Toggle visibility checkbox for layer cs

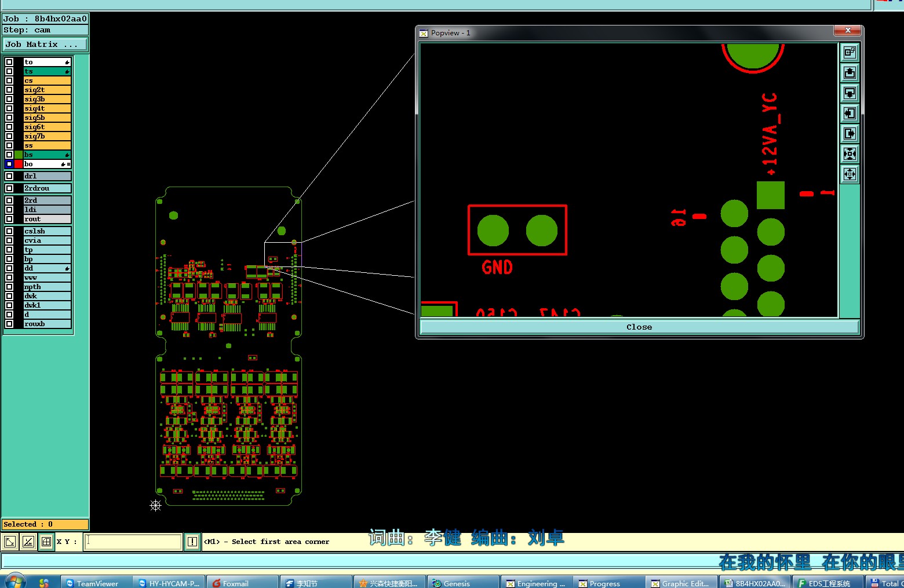coord(9,81)
